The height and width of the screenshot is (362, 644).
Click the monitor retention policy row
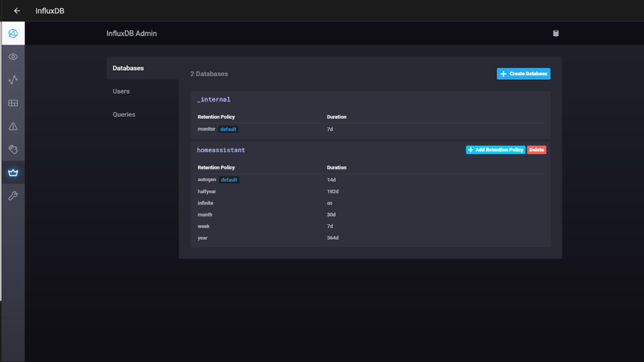click(370, 129)
